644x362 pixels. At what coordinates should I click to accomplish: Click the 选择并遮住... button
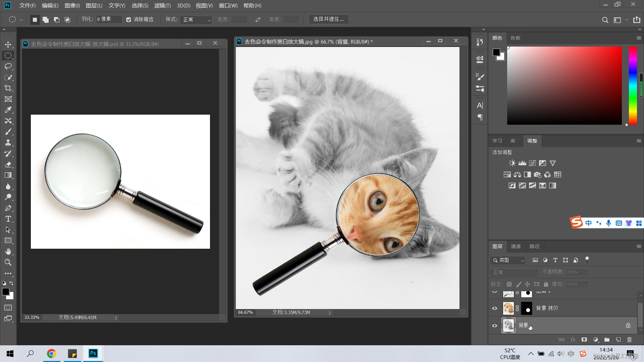tap(328, 19)
